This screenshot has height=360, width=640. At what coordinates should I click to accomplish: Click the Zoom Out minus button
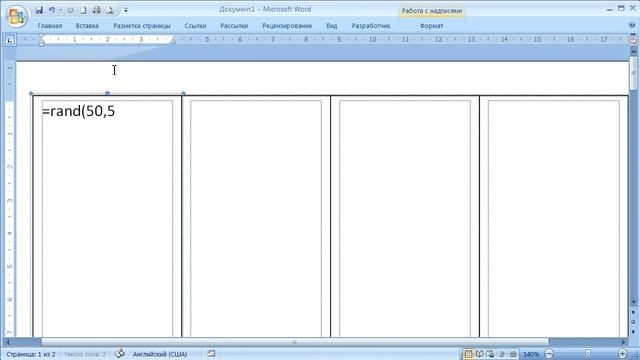pyautogui.click(x=549, y=354)
